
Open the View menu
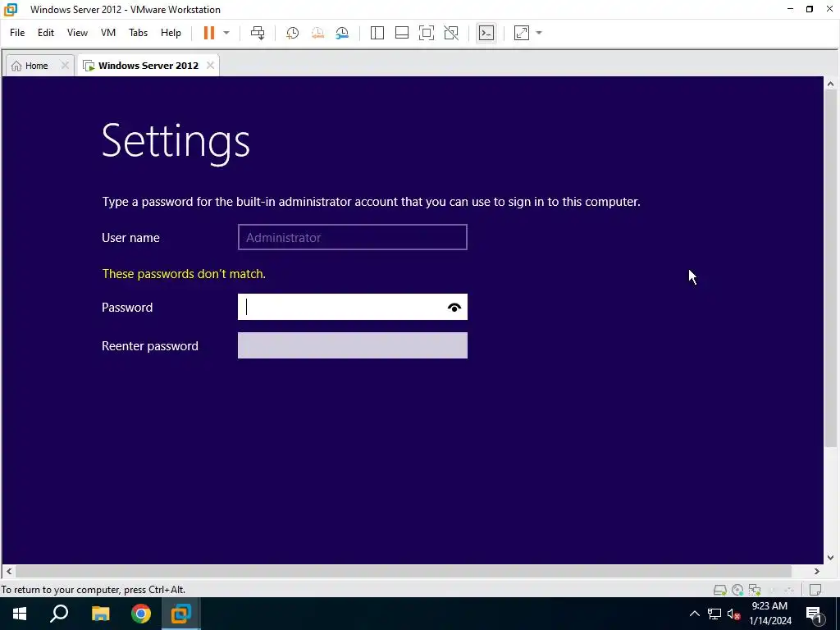[77, 33]
